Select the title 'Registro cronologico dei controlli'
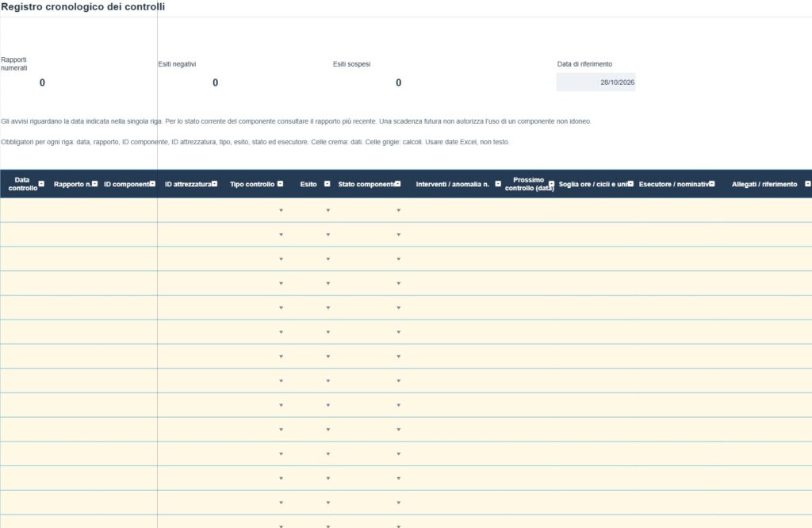The image size is (812, 528). tap(82, 6)
